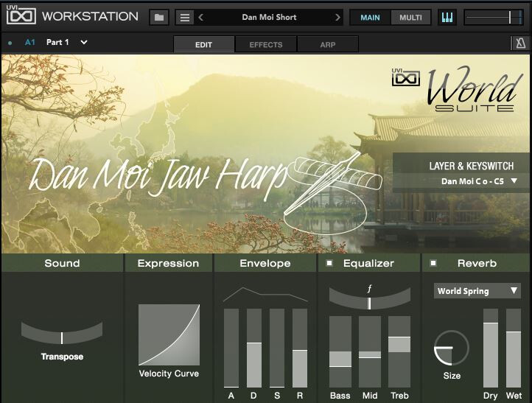The width and height of the screenshot is (532, 403).
Task: Open the preset browser folder icon
Action: (159, 17)
